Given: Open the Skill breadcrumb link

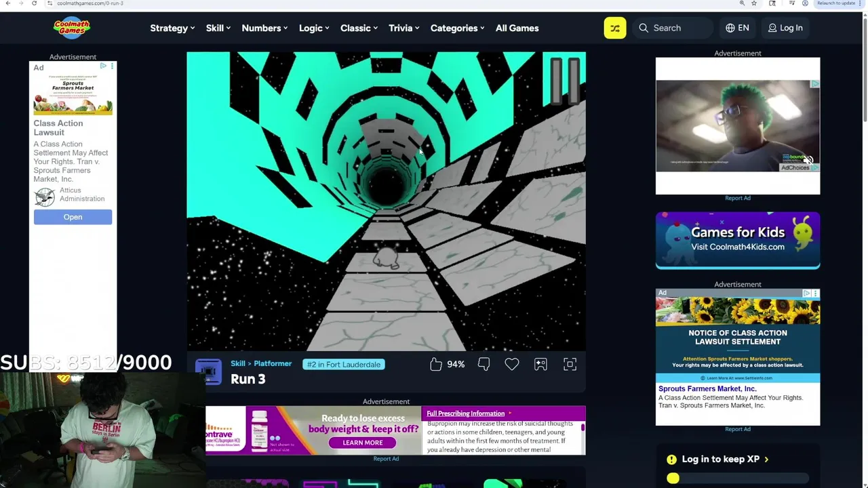Looking at the screenshot, I should coord(238,363).
